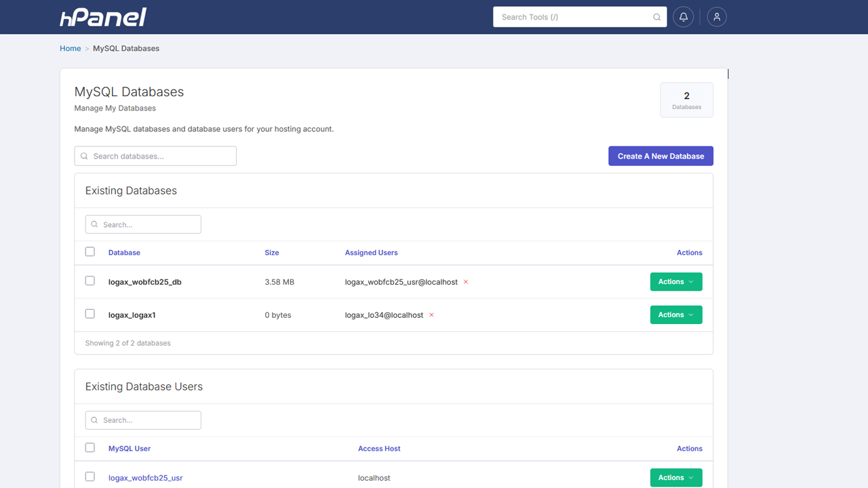
Task: Check the logax_wobfcb25_db database row
Action: [x=90, y=281]
